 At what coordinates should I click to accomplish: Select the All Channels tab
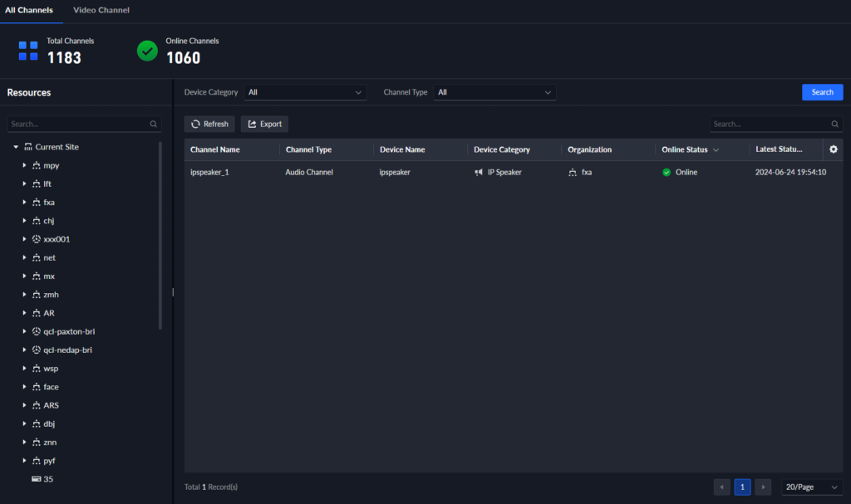pyautogui.click(x=29, y=10)
